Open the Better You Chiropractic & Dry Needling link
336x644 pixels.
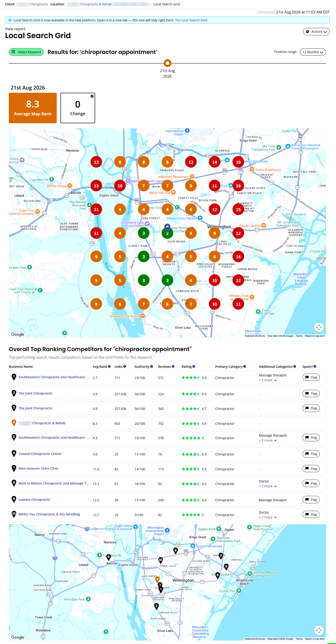click(49, 514)
